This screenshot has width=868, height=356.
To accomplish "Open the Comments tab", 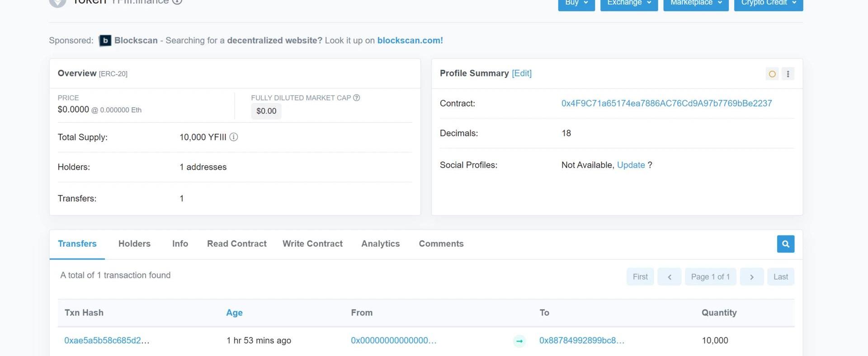I will tap(441, 244).
